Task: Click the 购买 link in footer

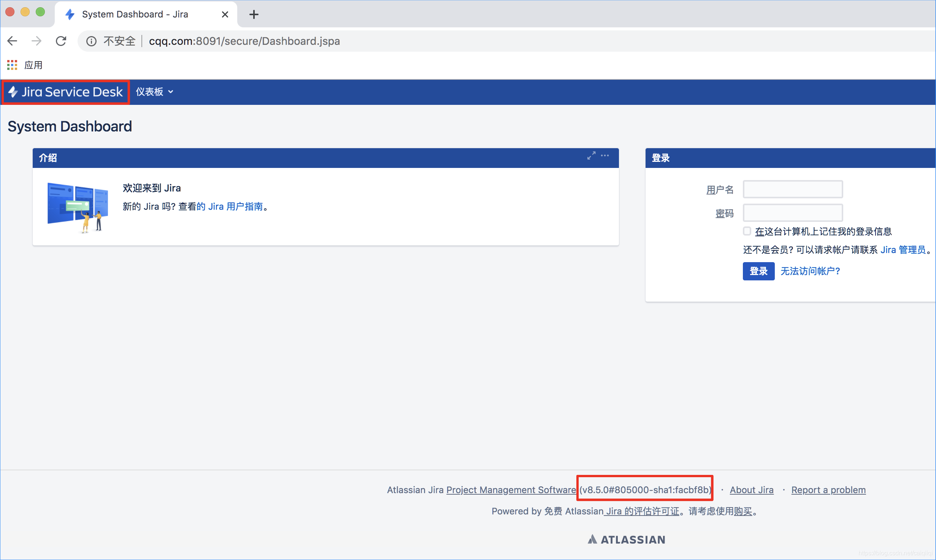Action: (x=743, y=511)
